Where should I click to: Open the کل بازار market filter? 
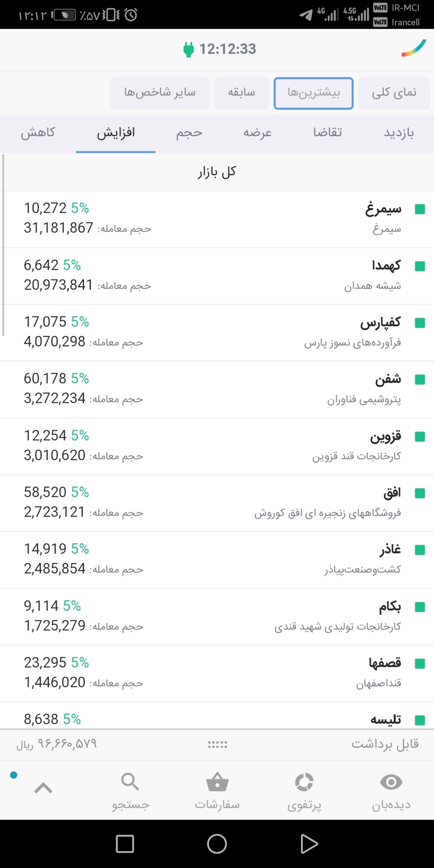tap(217, 172)
